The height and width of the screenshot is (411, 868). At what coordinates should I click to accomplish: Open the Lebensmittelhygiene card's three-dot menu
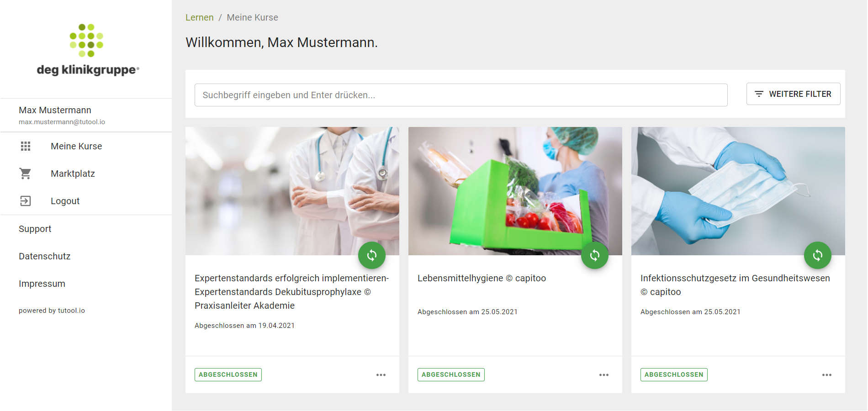click(x=604, y=375)
